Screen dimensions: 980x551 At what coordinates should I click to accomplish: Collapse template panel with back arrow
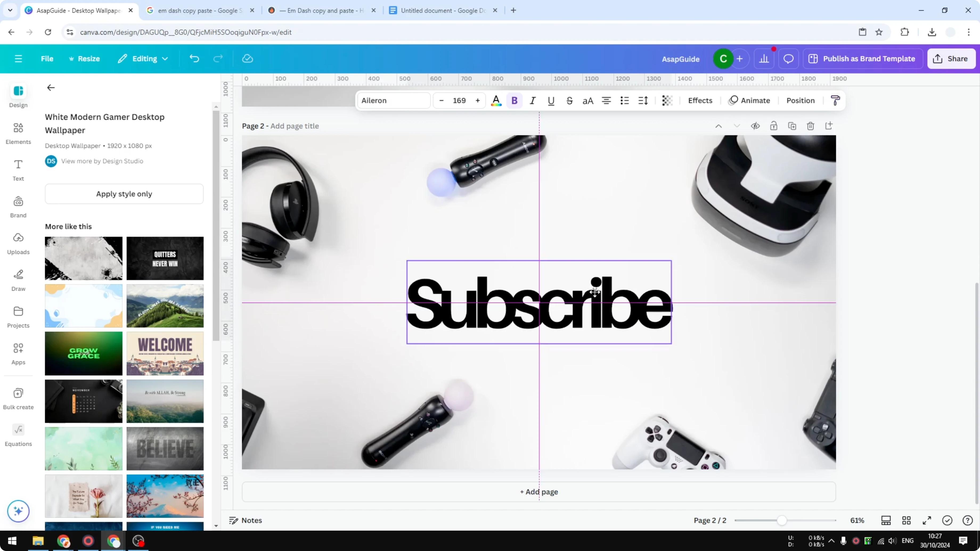click(x=51, y=88)
